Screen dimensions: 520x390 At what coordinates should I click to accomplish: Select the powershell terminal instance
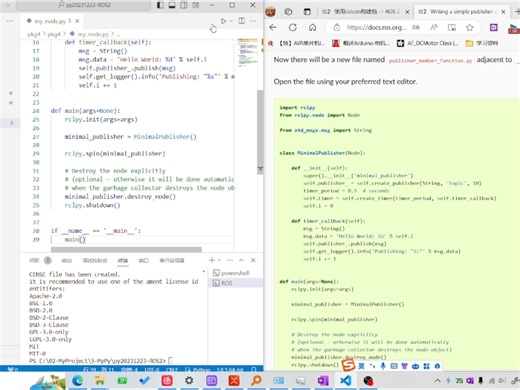tap(235, 273)
